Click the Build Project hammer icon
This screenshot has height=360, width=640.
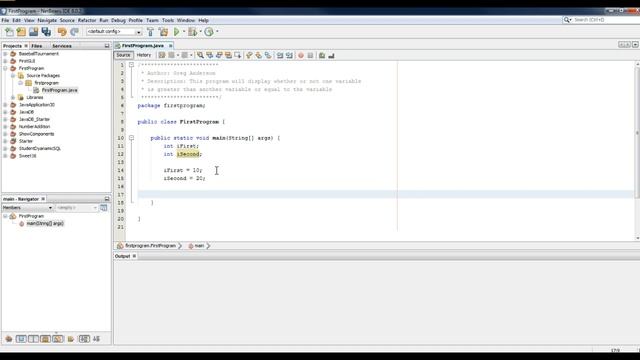coord(150,32)
